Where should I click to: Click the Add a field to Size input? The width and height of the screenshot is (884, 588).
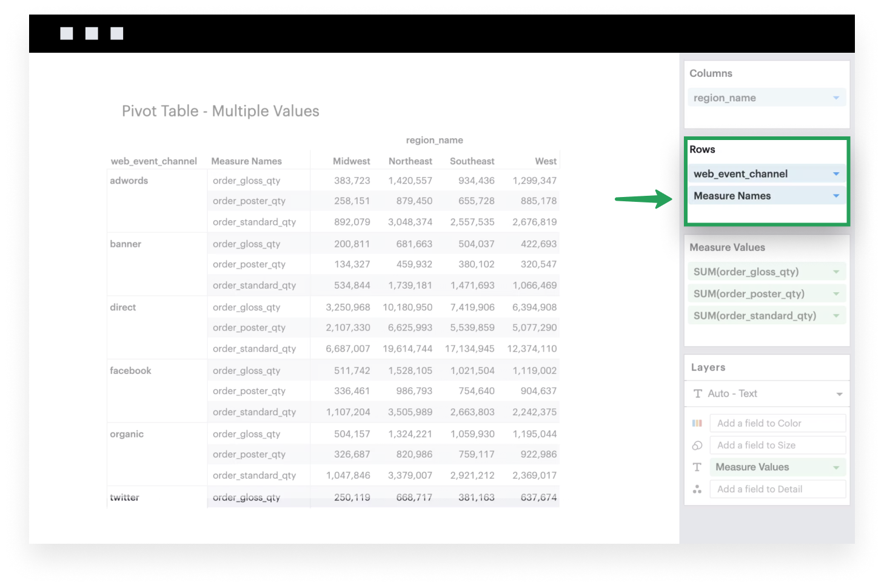click(777, 445)
